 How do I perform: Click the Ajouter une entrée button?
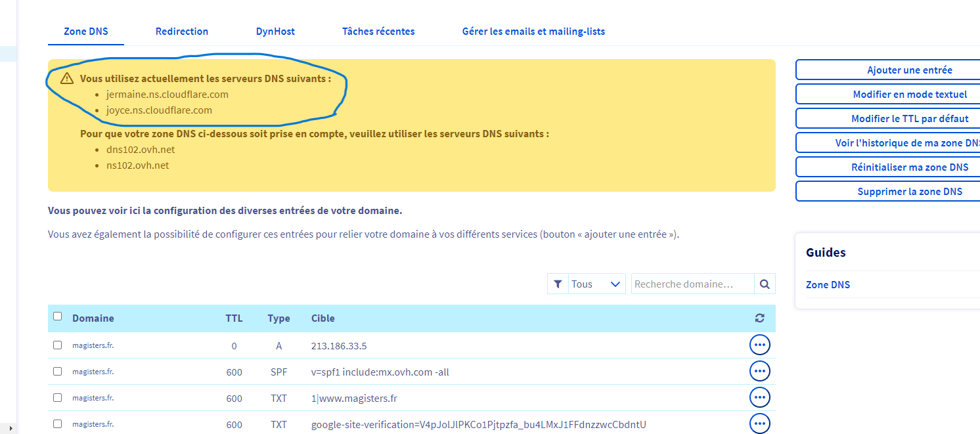[x=909, y=70]
